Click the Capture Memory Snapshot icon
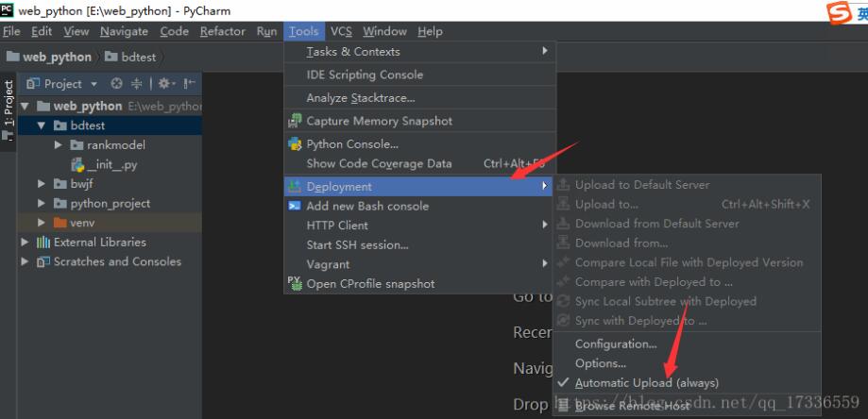This screenshot has width=868, height=419. tap(295, 121)
